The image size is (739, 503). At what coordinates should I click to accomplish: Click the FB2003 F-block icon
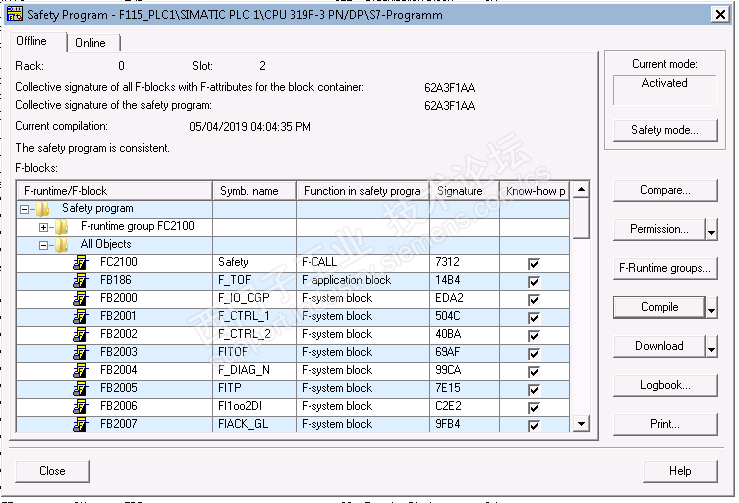coord(81,352)
